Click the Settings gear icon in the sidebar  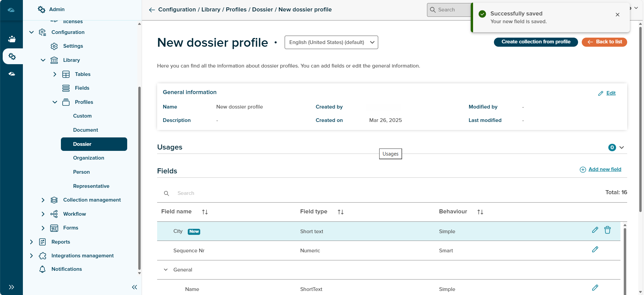pyautogui.click(x=54, y=46)
